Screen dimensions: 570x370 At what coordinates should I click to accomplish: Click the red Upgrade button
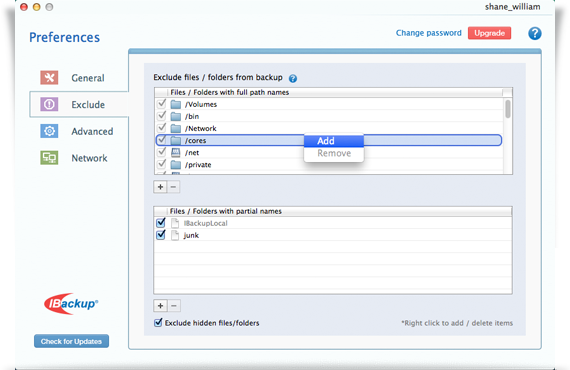coord(489,33)
